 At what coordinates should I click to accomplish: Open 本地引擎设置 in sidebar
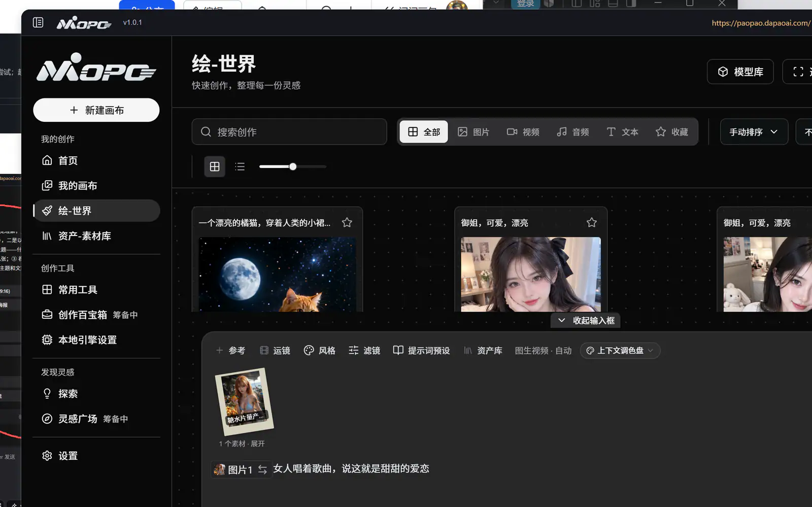(96, 340)
